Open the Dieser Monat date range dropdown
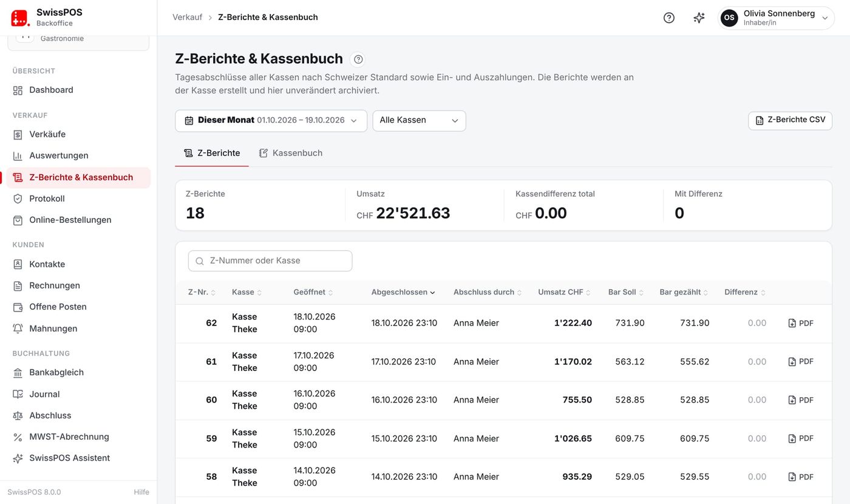 tap(271, 120)
